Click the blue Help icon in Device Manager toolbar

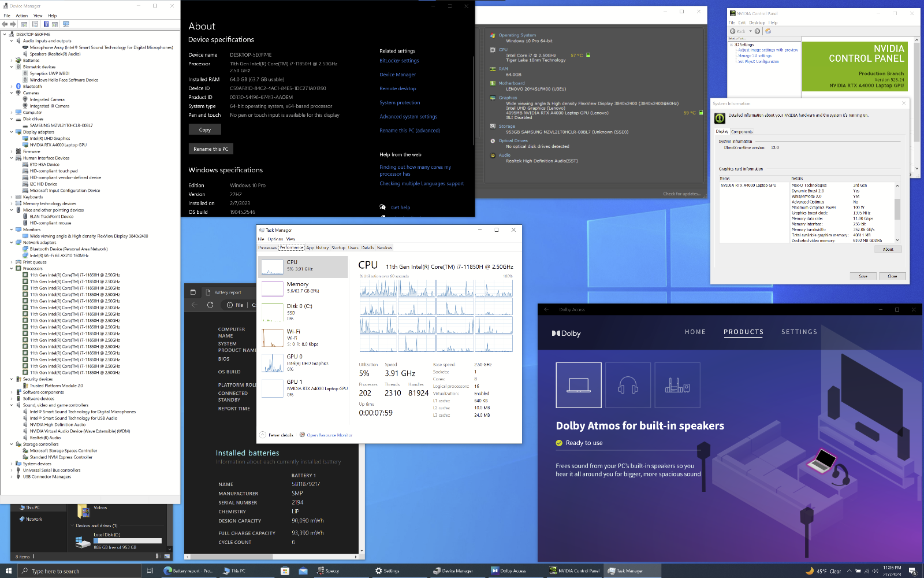[46, 24]
